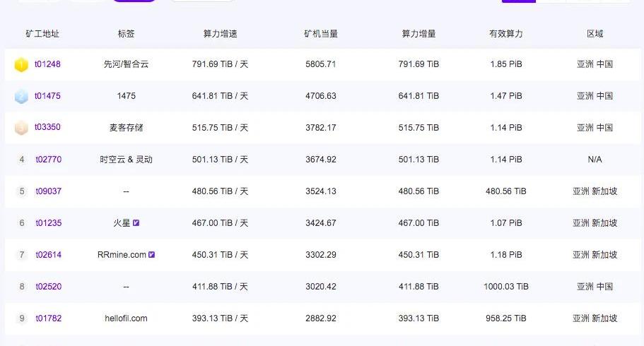The height and width of the screenshot is (346, 644).
Task: Open miner address t01248
Action: point(48,64)
